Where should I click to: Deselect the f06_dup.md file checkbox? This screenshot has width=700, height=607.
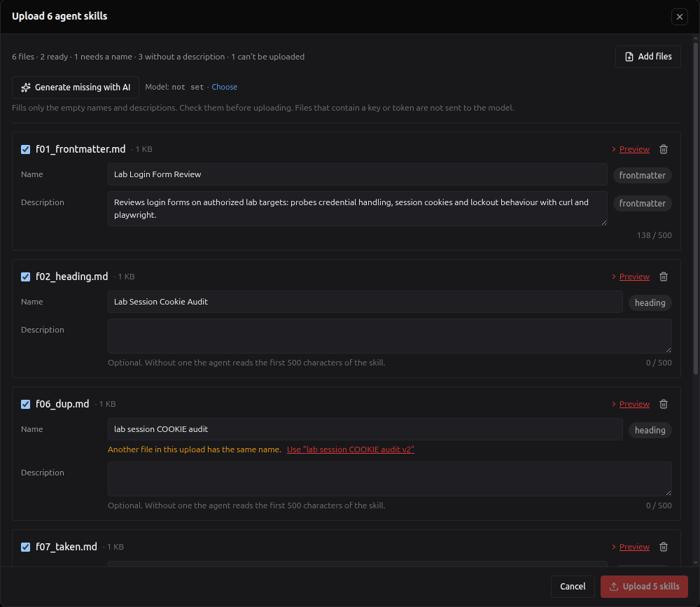click(x=25, y=404)
